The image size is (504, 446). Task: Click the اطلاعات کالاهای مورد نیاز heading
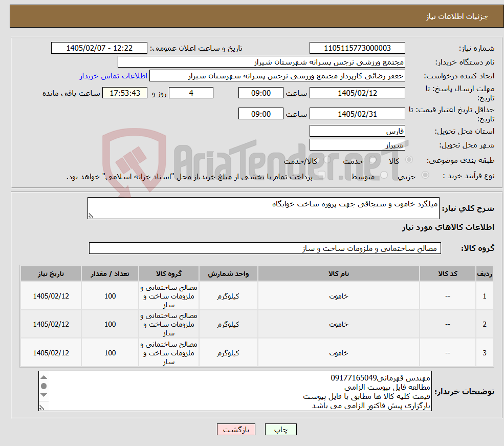pyautogui.click(x=448, y=227)
